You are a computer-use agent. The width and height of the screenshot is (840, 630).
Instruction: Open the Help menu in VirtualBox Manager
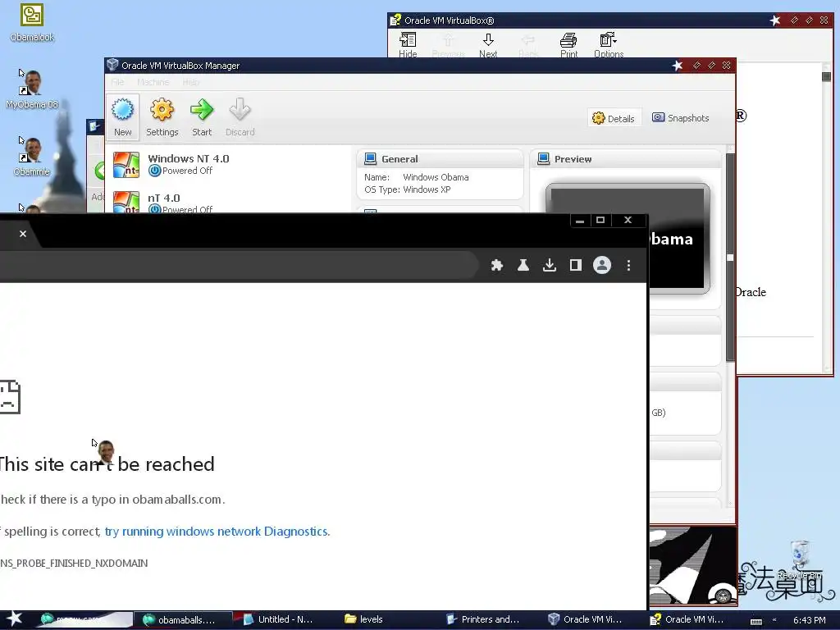190,82
